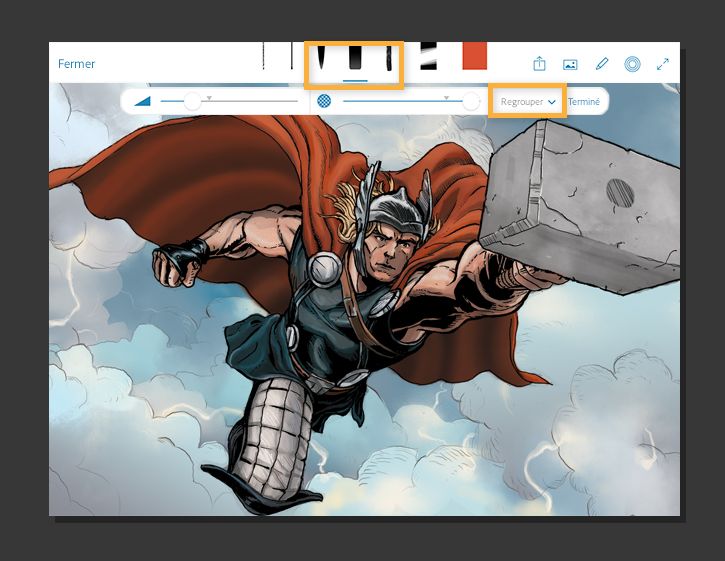The image size is (725, 561).
Task: Select the tapered pointed brush tool
Action: pos(320,56)
